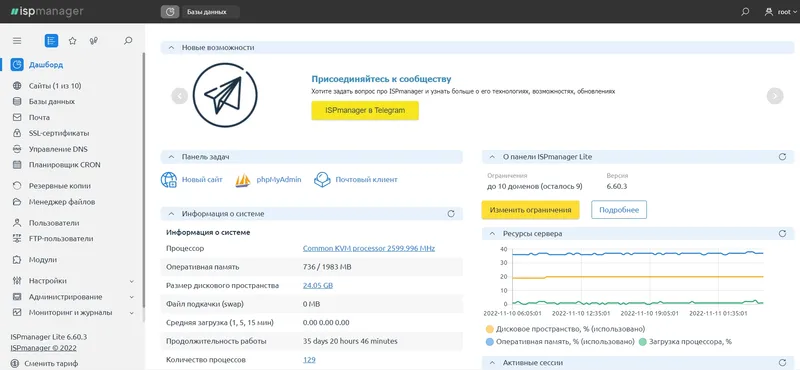Click Подробнее button

tap(619, 210)
